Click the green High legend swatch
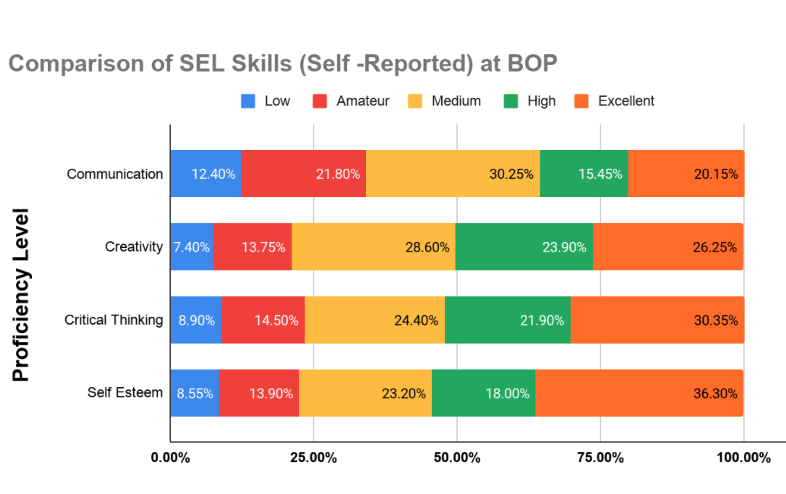The image size is (786, 494). [x=509, y=101]
